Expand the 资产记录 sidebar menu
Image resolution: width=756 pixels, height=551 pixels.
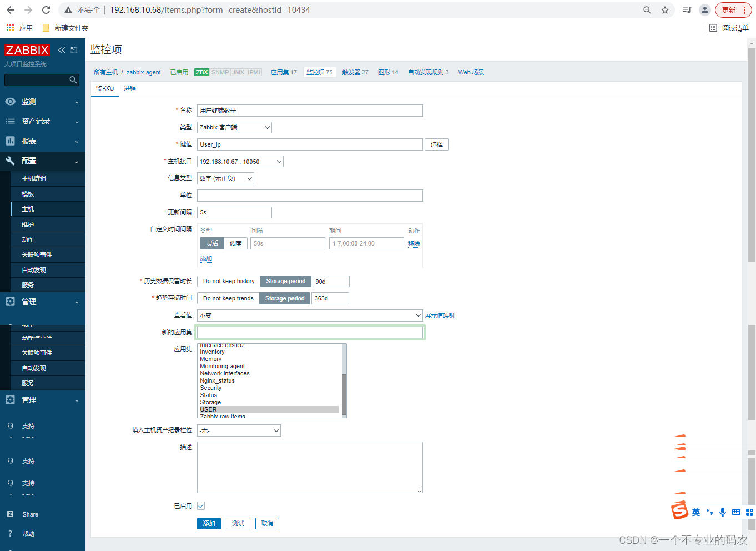pos(43,121)
